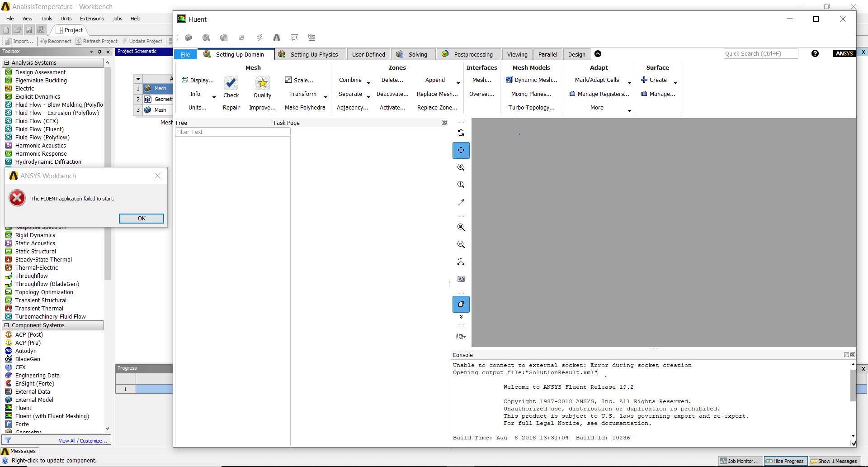Click OK in the ANSYS Workbench error dialog
Viewport: 868px width, 467px height.
pos(142,219)
